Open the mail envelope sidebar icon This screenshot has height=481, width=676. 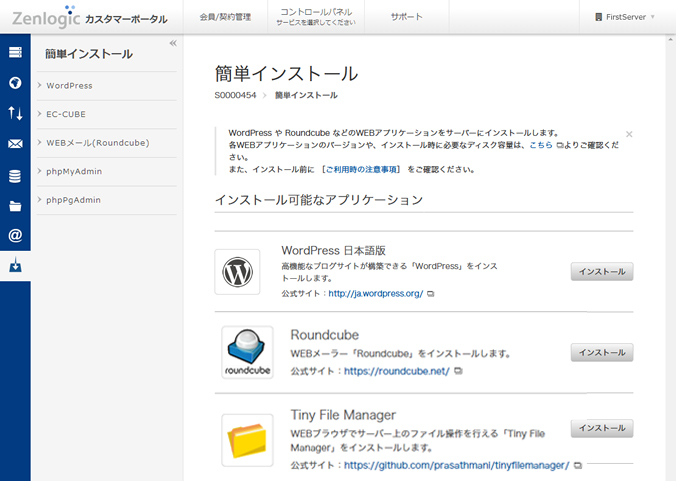pos(15,144)
